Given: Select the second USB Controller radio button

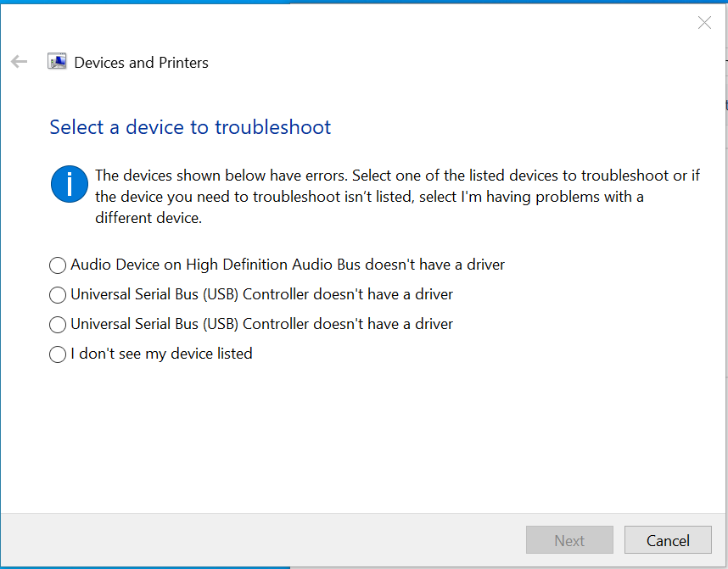Looking at the screenshot, I should pyautogui.click(x=58, y=325).
